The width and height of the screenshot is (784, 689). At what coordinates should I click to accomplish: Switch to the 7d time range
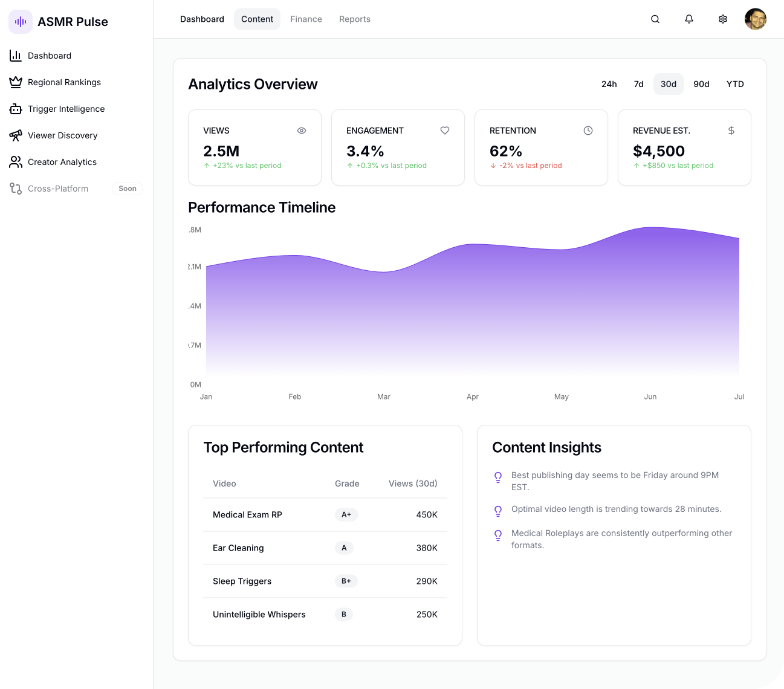638,84
